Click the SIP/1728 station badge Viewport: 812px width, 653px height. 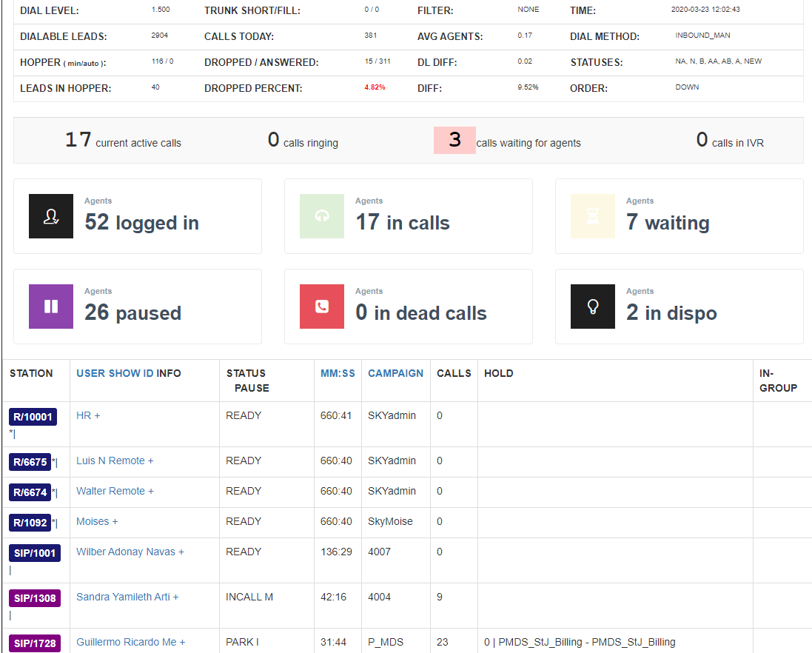point(35,643)
